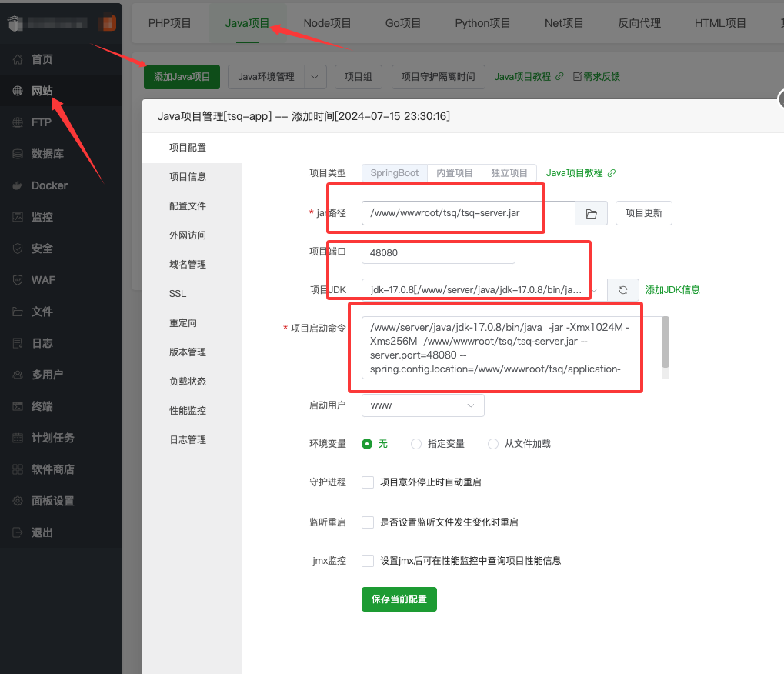Click the 保存当前配置 button
This screenshot has width=784, height=674.
(x=399, y=599)
